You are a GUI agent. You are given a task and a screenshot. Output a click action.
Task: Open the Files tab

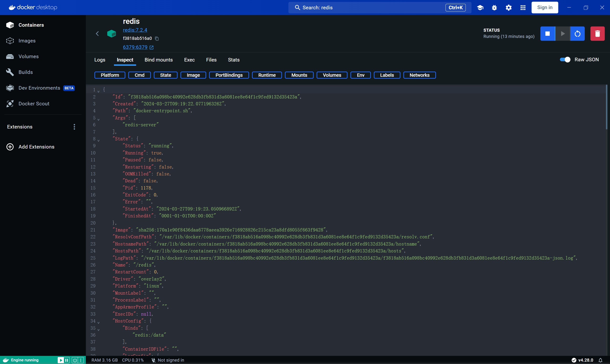(x=211, y=60)
